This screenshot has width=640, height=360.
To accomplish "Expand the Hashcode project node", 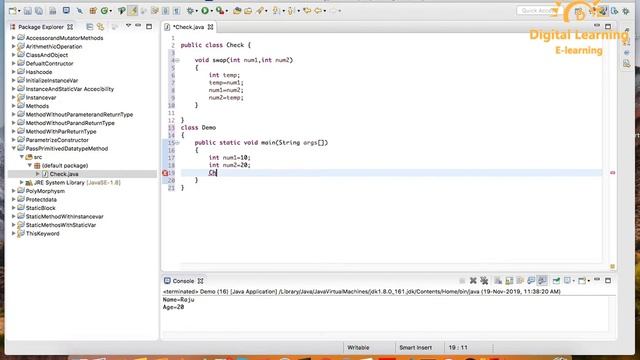I will tap(13, 72).
